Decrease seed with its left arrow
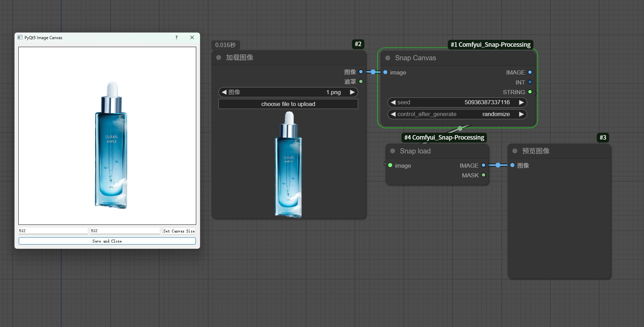This screenshot has height=327, width=644. (x=393, y=102)
